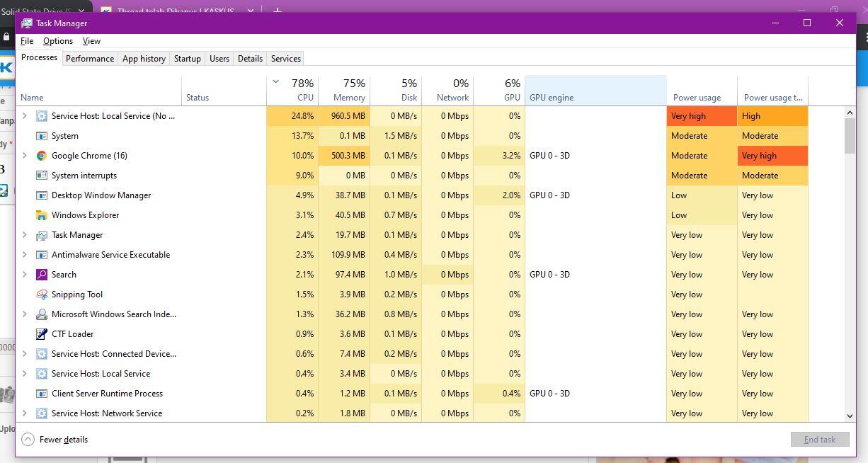This screenshot has width=868, height=463.
Task: Click the Fewer details link
Action: click(64, 440)
